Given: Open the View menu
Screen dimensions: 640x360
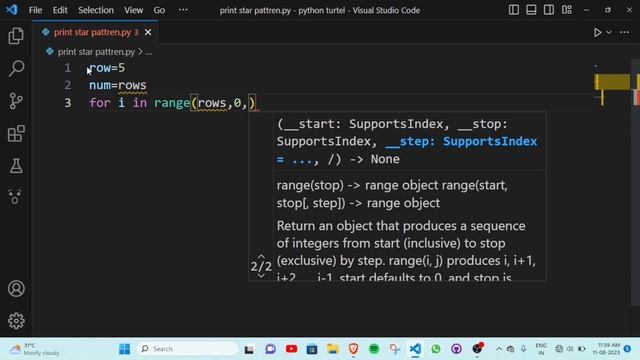Looking at the screenshot, I should (x=133, y=10).
